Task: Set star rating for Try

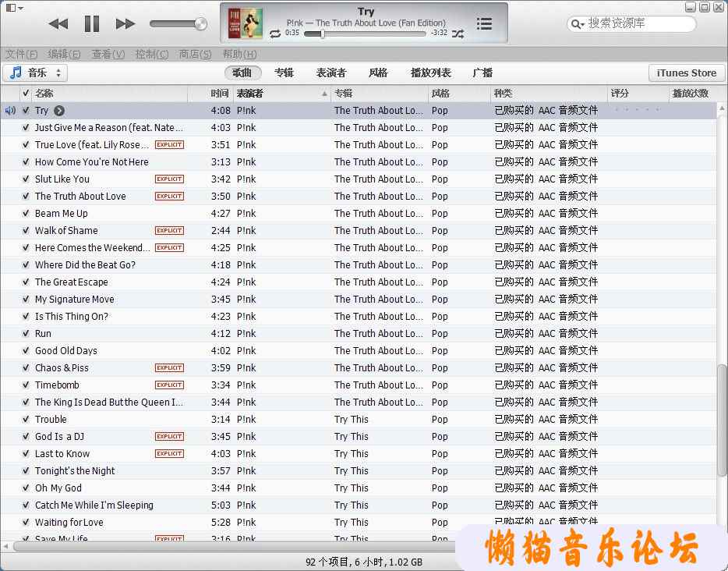Action: coord(636,110)
